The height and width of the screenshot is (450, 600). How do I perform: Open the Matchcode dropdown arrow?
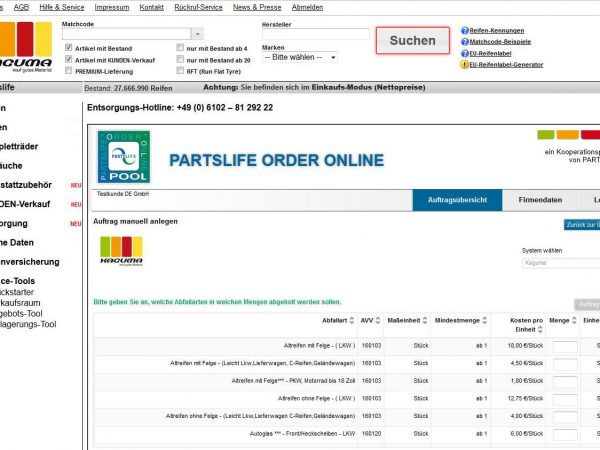click(197, 34)
